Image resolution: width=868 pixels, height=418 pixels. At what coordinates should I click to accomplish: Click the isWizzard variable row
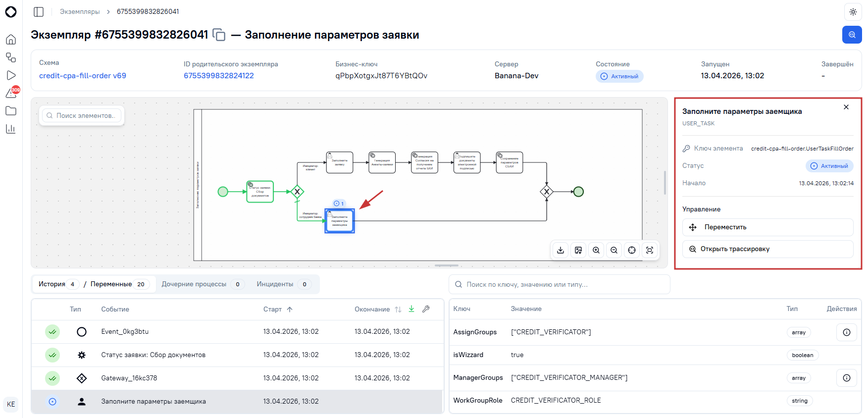655,355
